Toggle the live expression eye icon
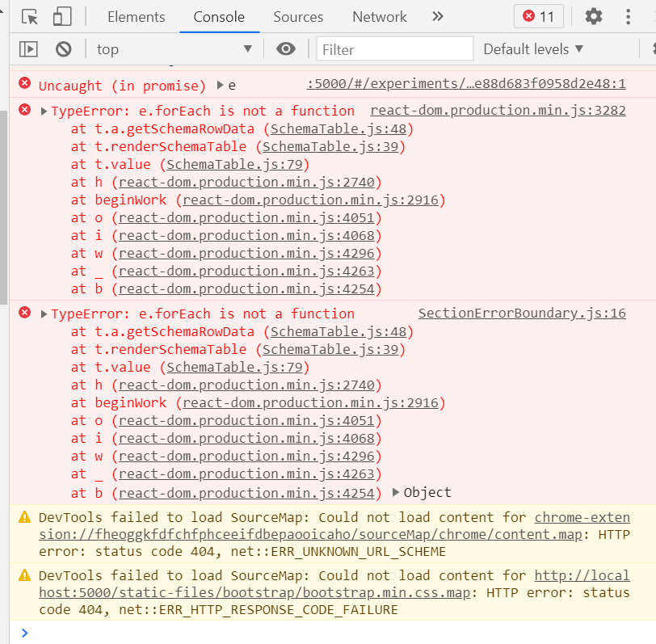The height and width of the screenshot is (644, 656). point(286,49)
